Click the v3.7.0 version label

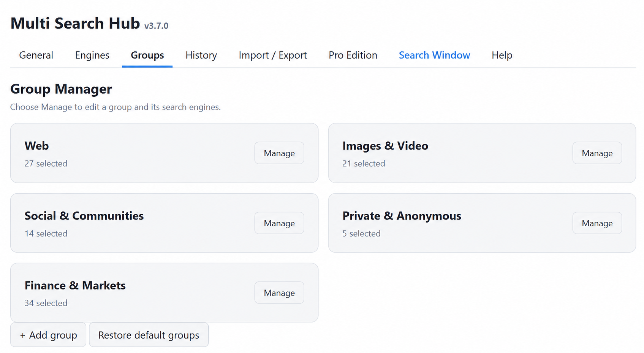(x=156, y=26)
